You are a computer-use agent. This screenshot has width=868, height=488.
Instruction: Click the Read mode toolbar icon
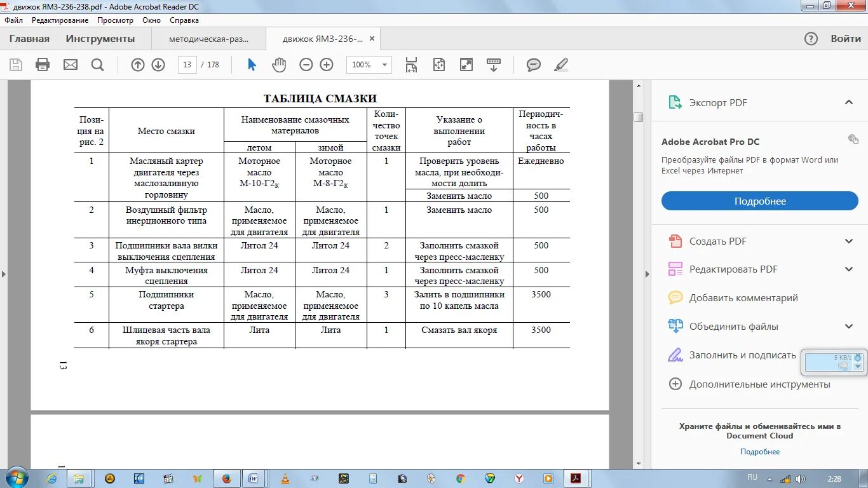(x=494, y=65)
